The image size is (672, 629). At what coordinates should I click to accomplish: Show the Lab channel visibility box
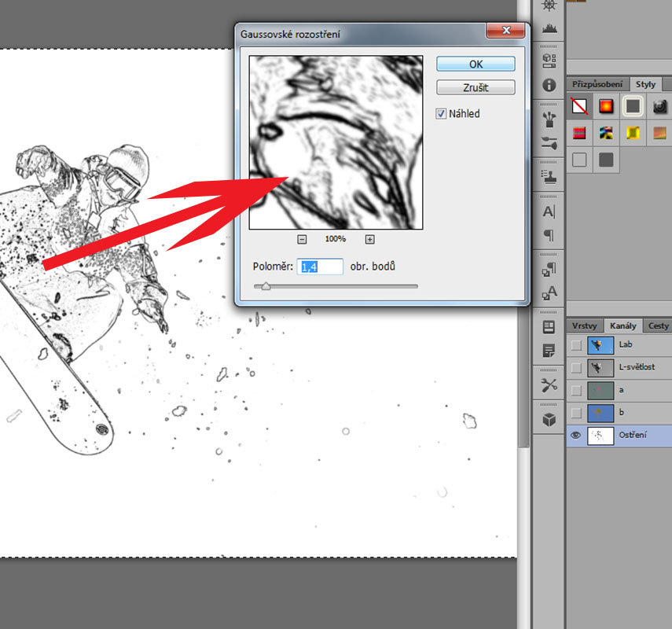point(576,344)
